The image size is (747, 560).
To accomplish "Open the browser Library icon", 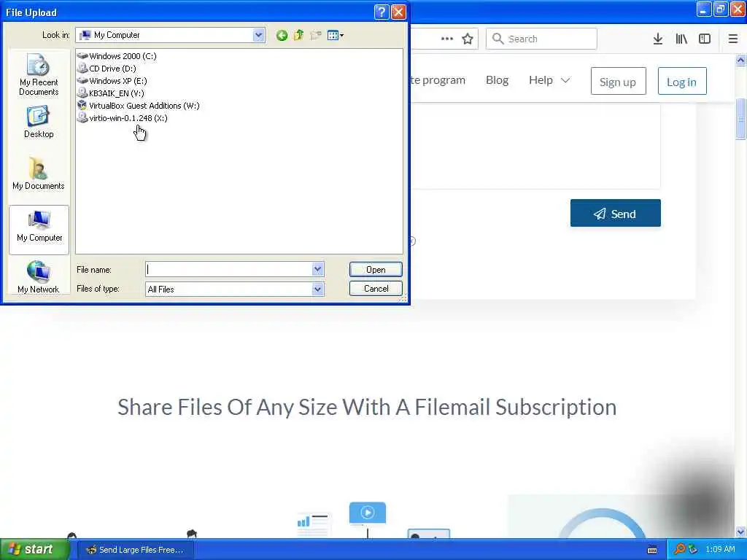I will [x=681, y=39].
